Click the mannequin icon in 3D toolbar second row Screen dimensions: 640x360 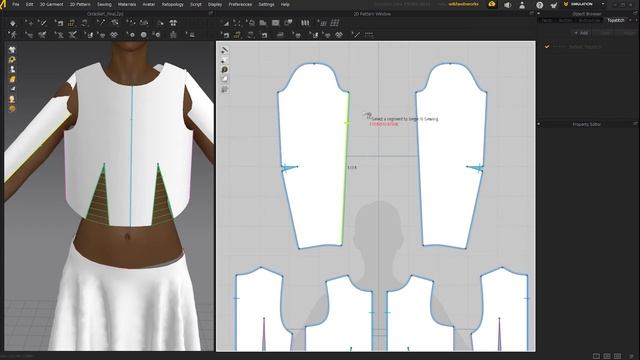(173, 35)
